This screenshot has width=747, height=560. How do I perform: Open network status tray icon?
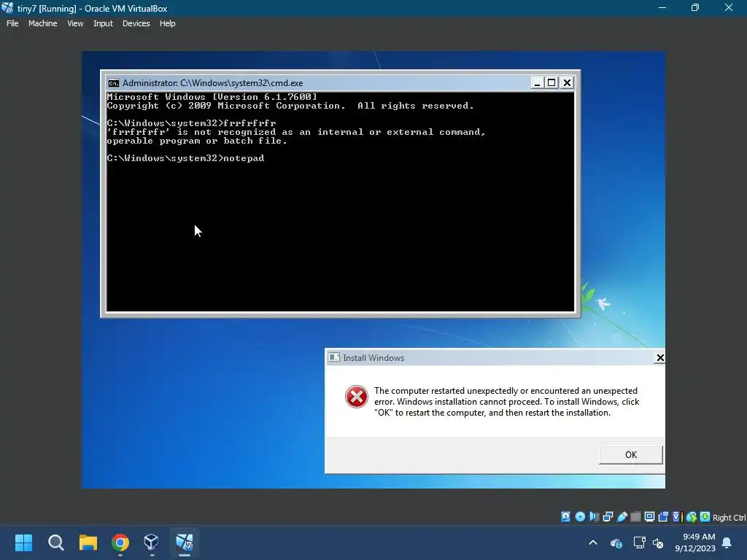(639, 542)
